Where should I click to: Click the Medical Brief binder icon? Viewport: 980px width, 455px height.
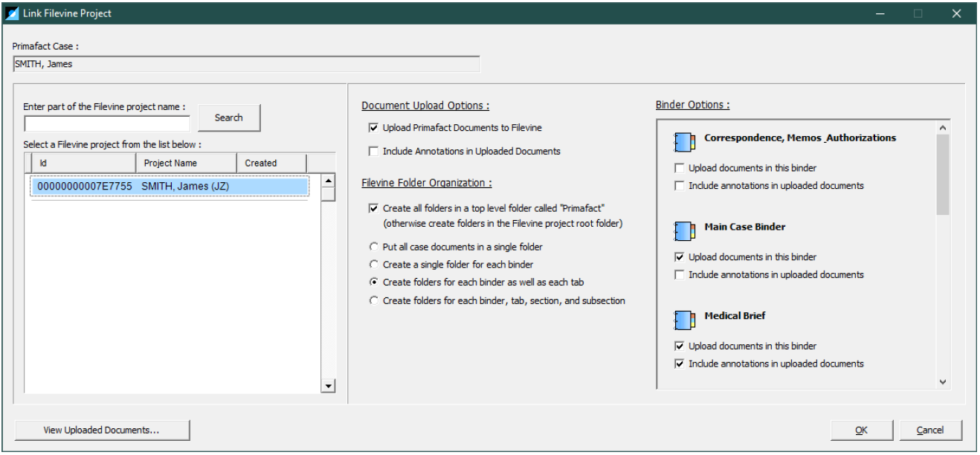pyautogui.click(x=684, y=320)
